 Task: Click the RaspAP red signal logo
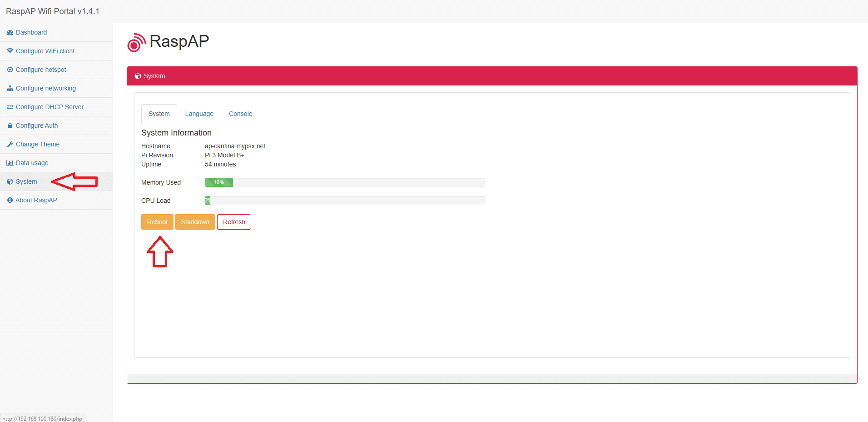[x=136, y=42]
